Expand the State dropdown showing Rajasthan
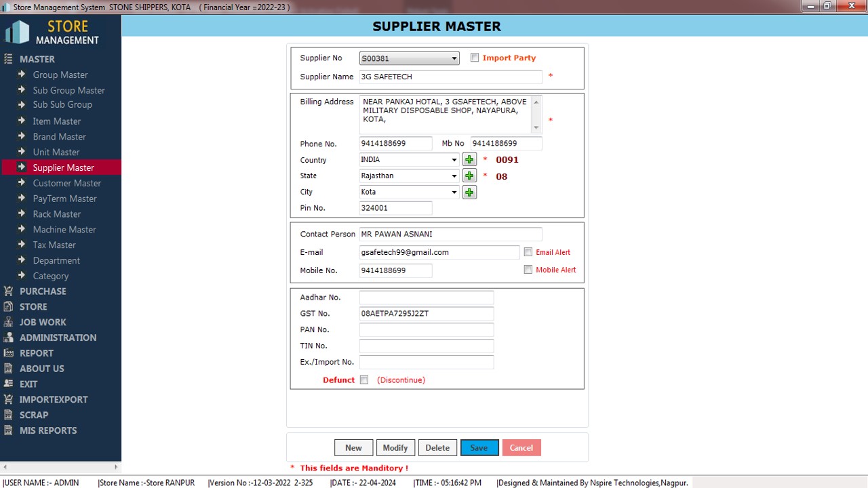The height and width of the screenshot is (488, 868). 454,176
